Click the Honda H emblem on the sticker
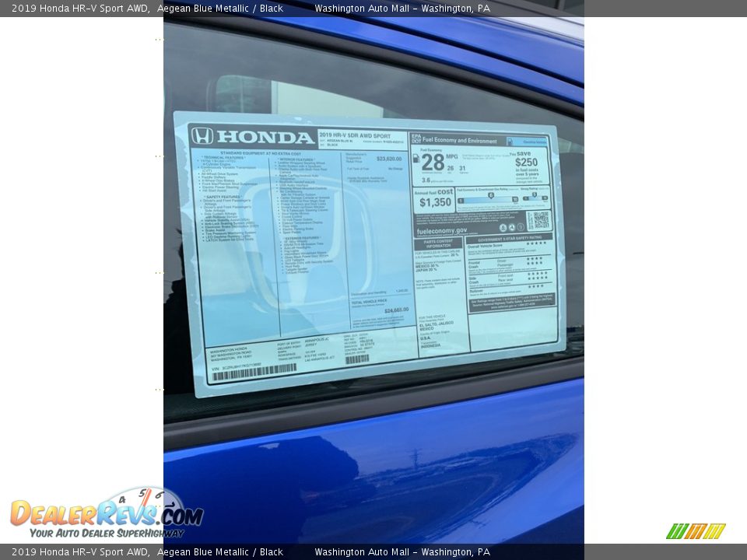This screenshot has width=747, height=560. pos(202,135)
